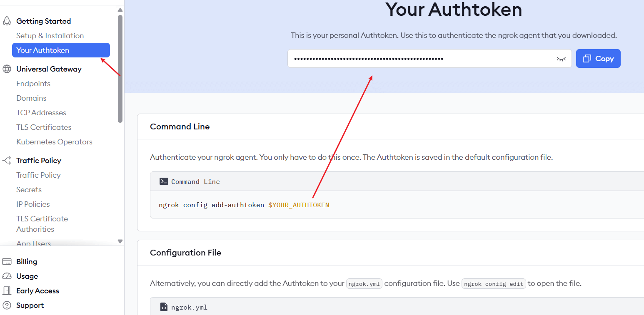This screenshot has height=315, width=644.
Task: Click the globe icon for Universal Gateway
Action: [7, 69]
